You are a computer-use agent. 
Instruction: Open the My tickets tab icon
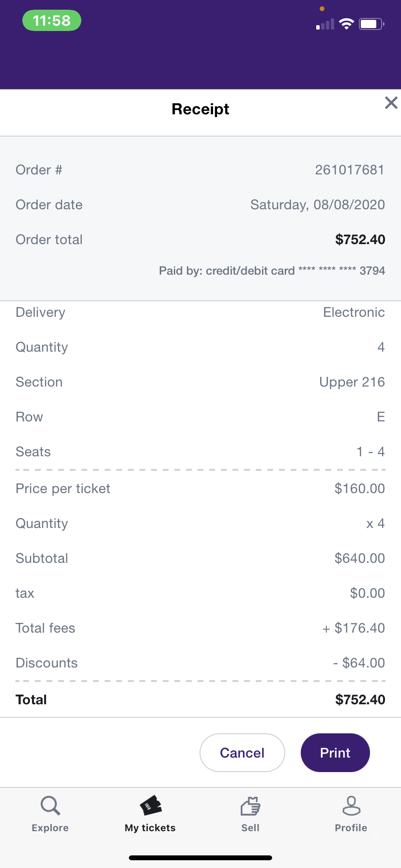point(151,806)
